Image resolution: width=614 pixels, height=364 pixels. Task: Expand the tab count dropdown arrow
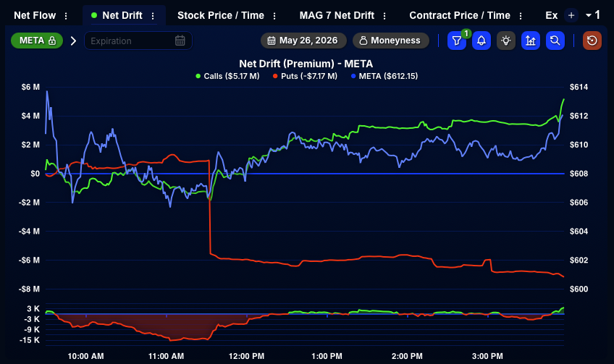589,16
